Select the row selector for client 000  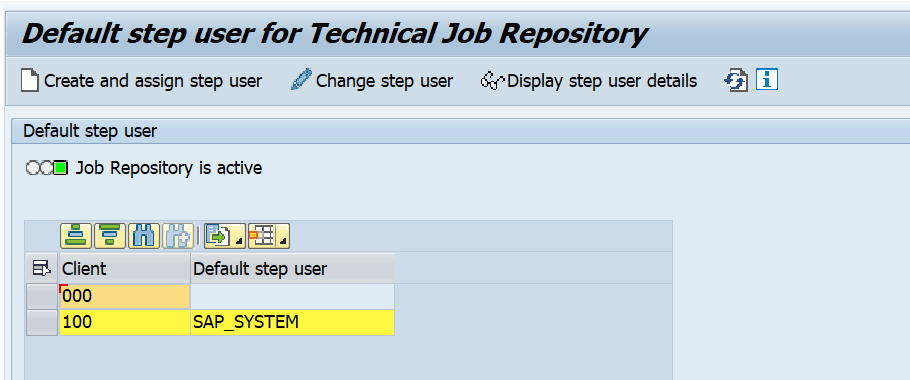(42, 296)
